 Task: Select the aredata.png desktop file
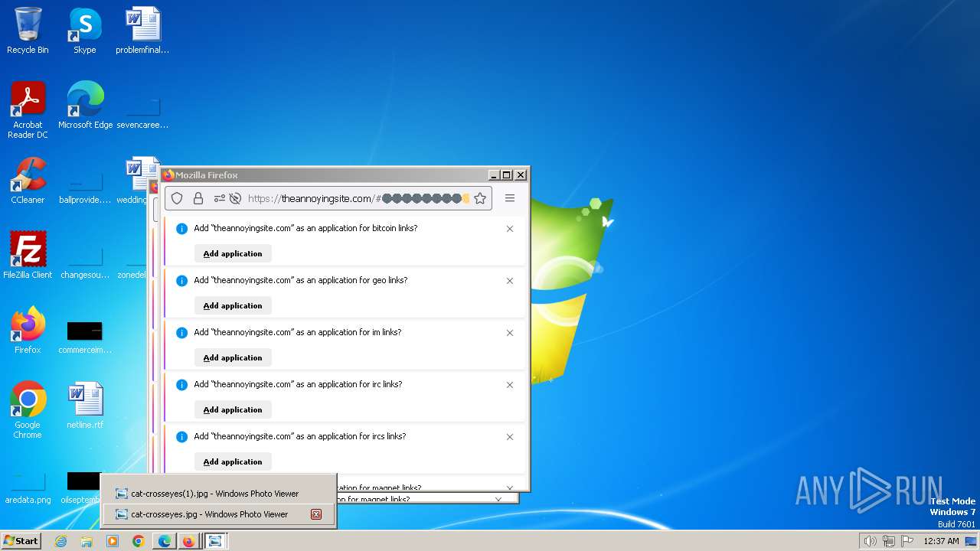click(x=28, y=487)
